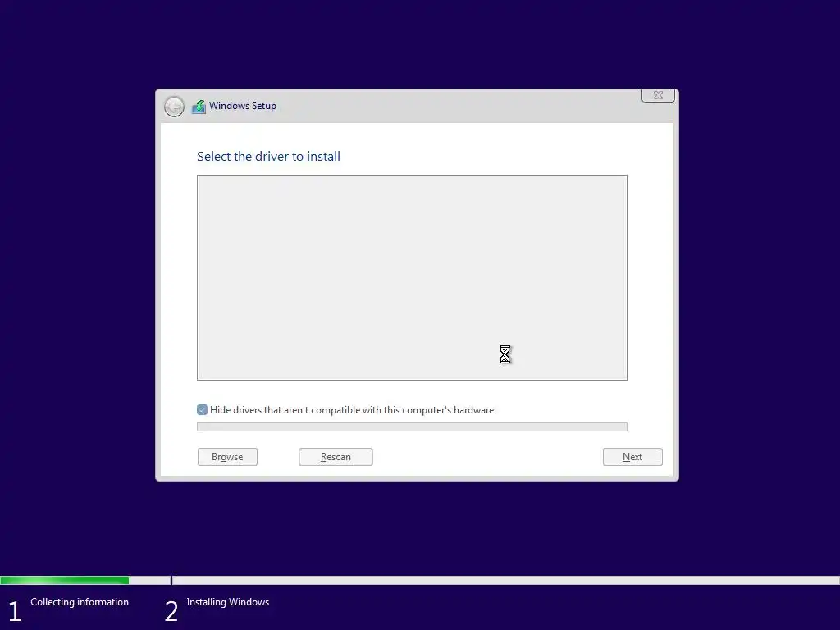This screenshot has width=840, height=630.
Task: Close the Windows Setup dialog
Action: 658,95
